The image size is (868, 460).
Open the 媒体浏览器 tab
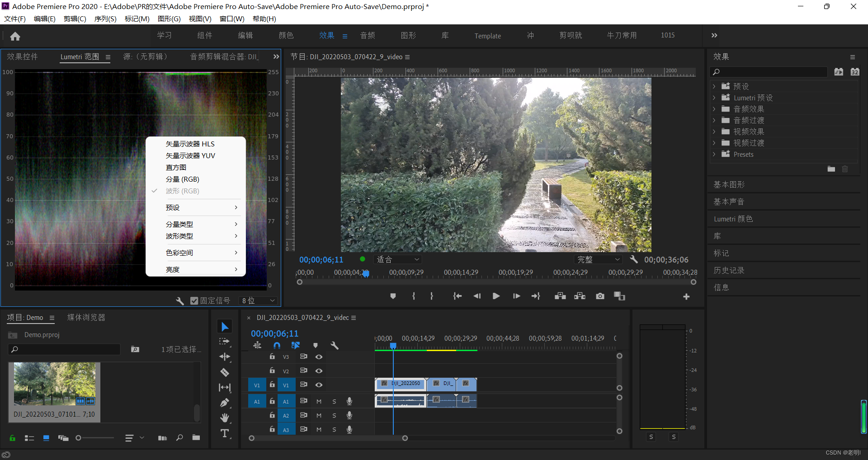[86, 317]
